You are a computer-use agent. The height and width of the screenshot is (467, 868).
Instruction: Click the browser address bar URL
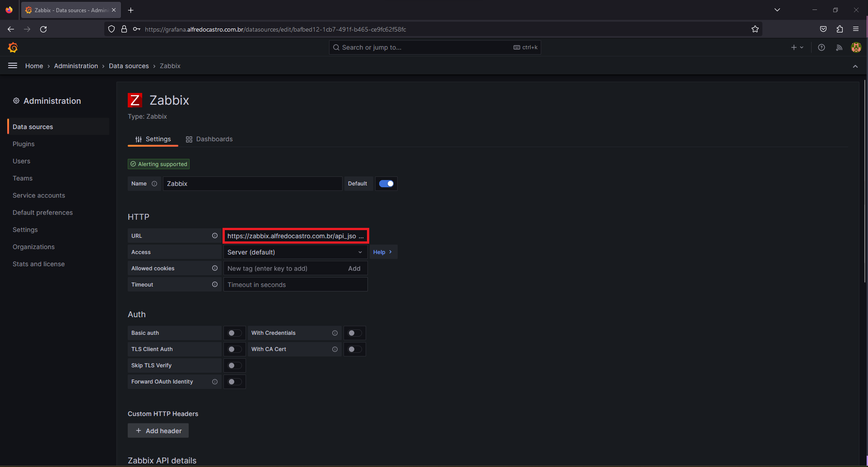click(x=275, y=29)
